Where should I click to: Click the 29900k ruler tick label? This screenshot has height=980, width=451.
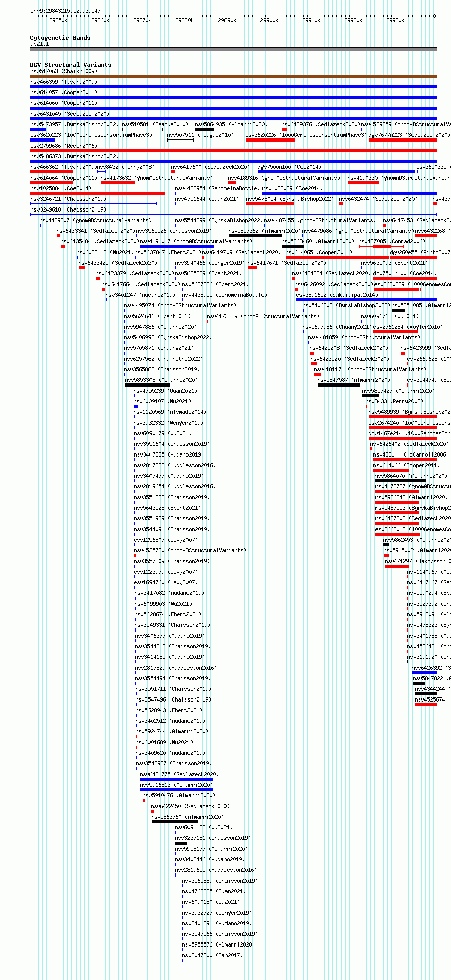(x=269, y=20)
